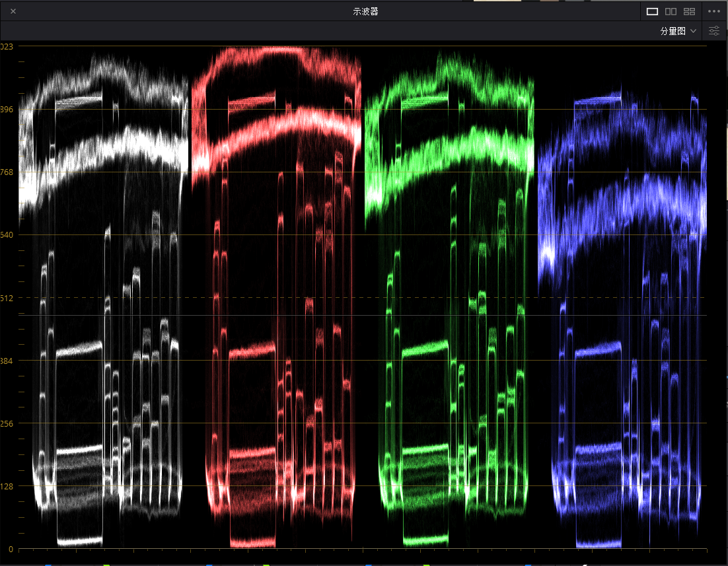
Task: Click the 128 scale label
Action: coord(7,486)
